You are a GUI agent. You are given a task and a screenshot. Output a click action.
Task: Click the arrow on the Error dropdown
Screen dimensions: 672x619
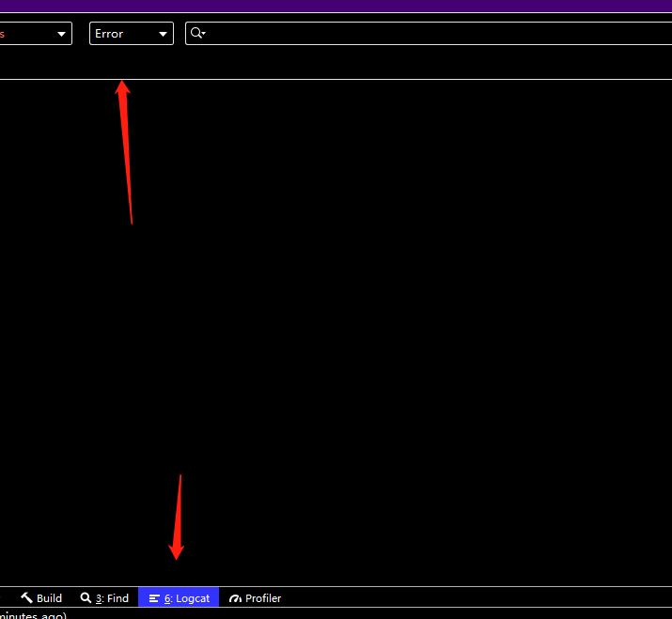tap(164, 34)
